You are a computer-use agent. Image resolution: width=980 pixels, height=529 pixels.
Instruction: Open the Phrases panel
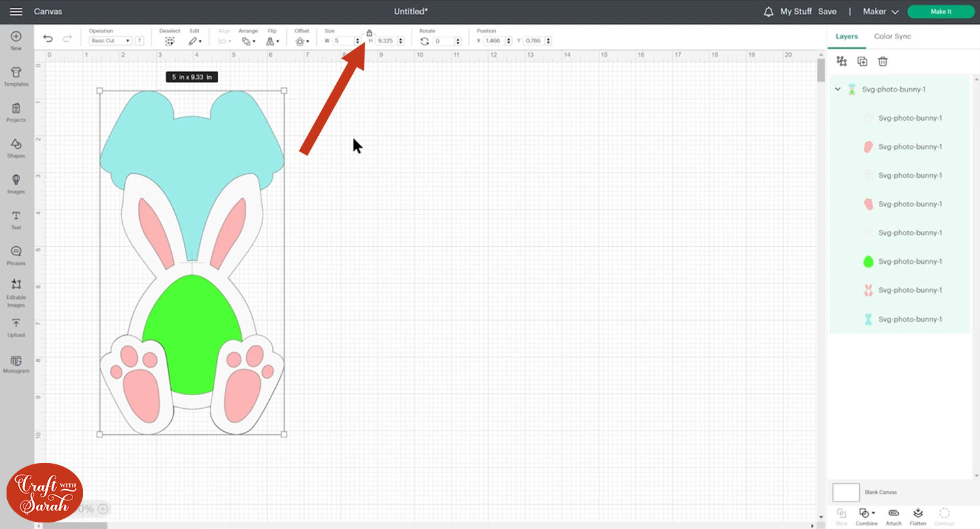pyautogui.click(x=16, y=256)
